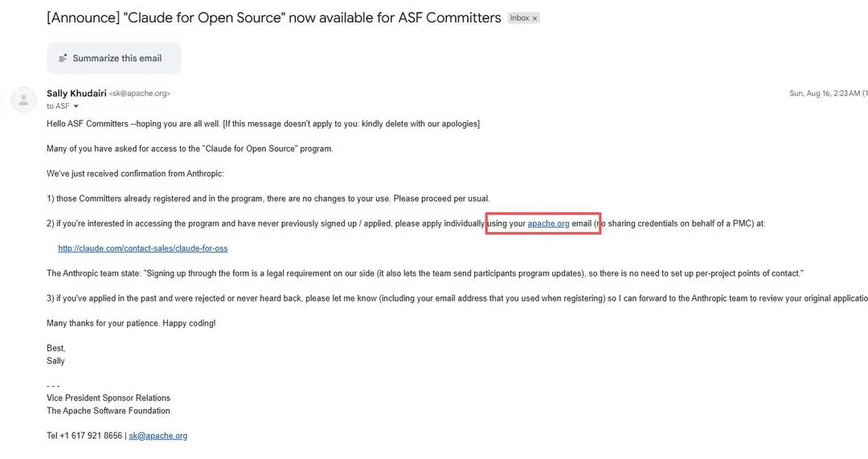Expand the 'to ASF' recipient details arrow
The width and height of the screenshot is (868, 459).
click(x=76, y=106)
